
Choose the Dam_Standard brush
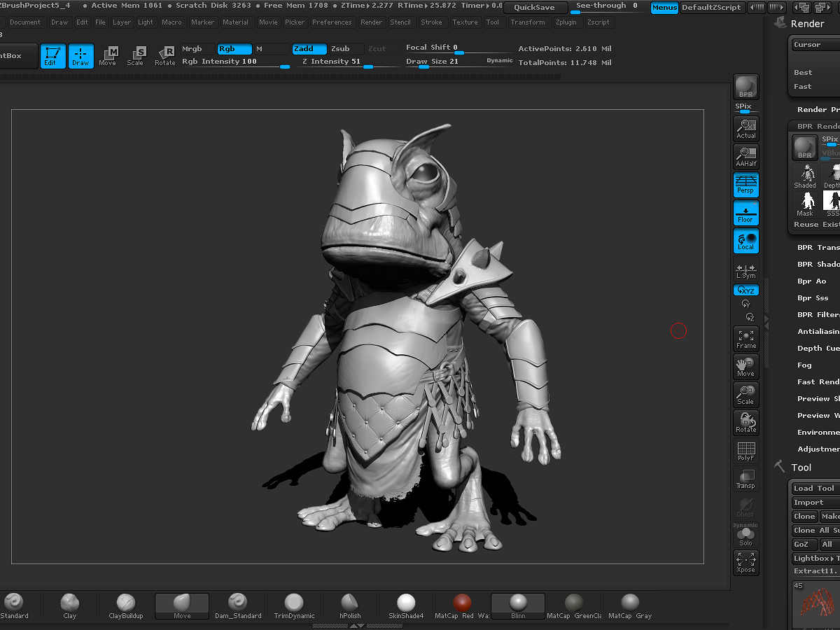coord(238,606)
